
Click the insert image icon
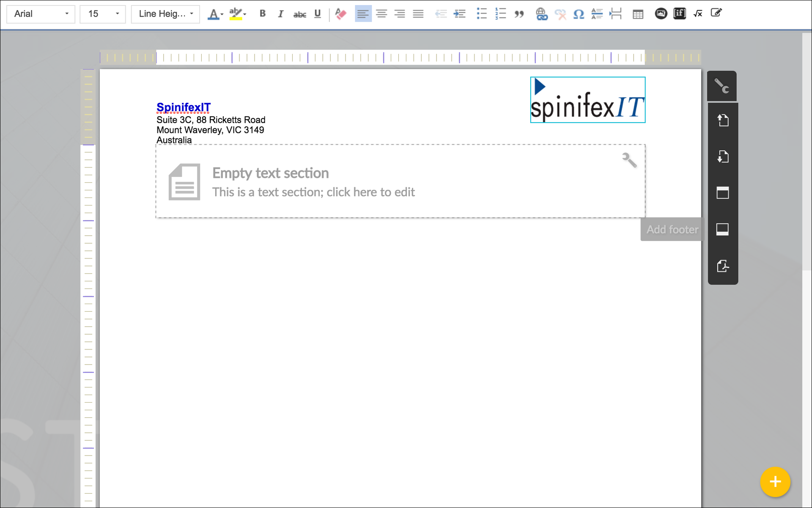click(661, 14)
